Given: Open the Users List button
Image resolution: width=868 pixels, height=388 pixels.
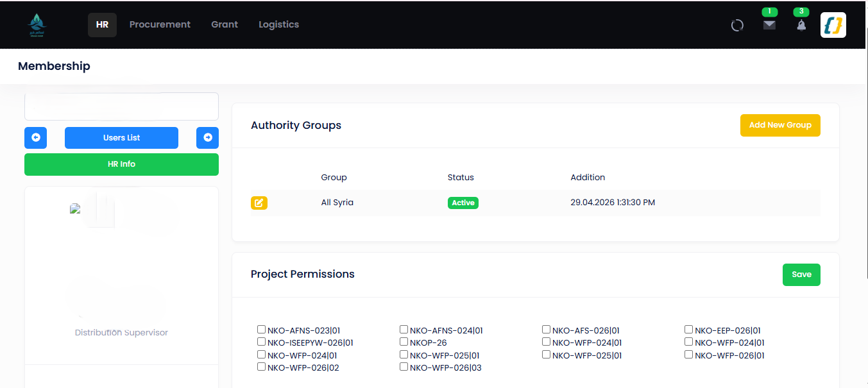Looking at the screenshot, I should (x=121, y=138).
